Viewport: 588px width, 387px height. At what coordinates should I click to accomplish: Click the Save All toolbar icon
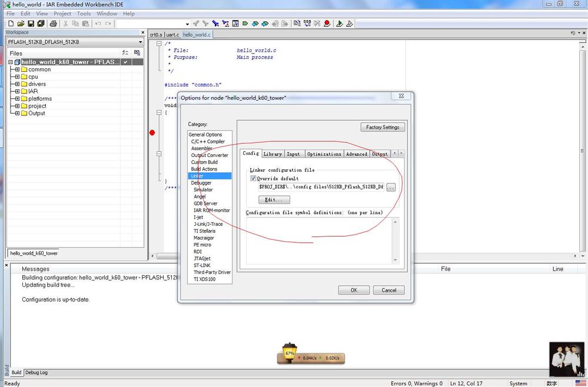41,24
